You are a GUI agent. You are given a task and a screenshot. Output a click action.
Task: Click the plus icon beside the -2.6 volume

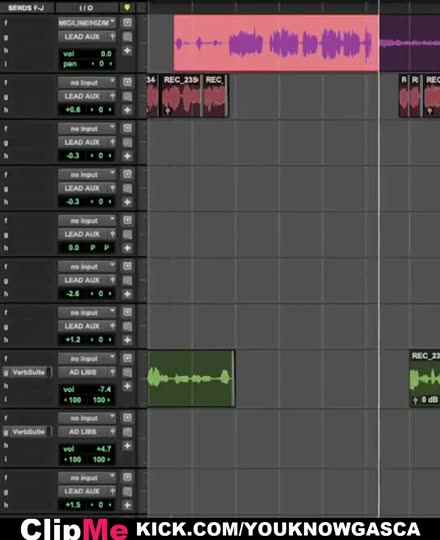point(127,294)
